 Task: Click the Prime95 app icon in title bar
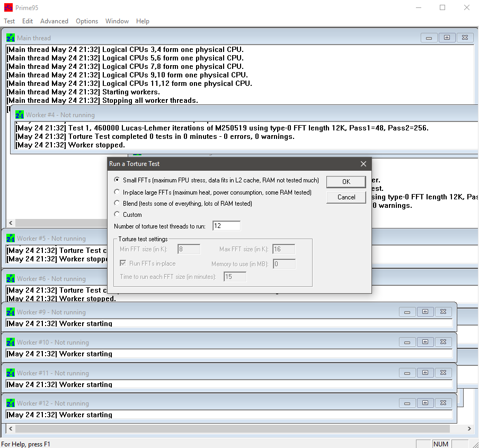tap(8, 7)
